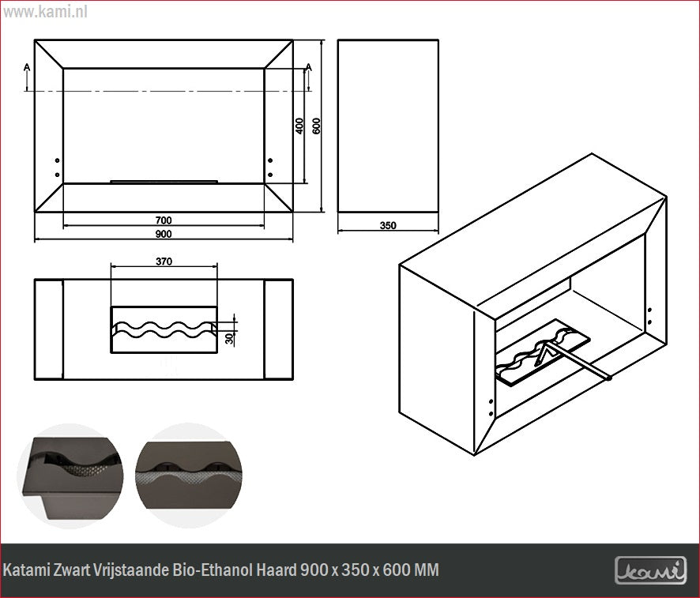This screenshot has width=700, height=598.
Task: Click the 600 height dimension label
Action: click(x=317, y=126)
